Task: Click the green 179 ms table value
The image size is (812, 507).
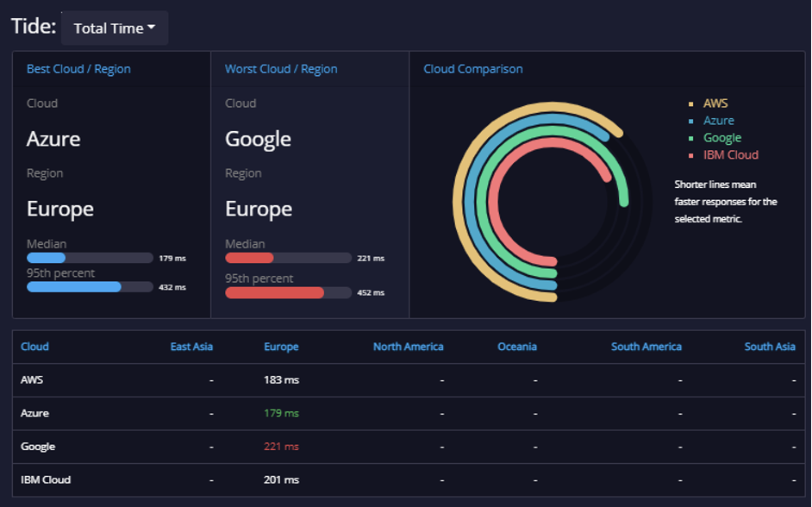Action: coord(281,413)
